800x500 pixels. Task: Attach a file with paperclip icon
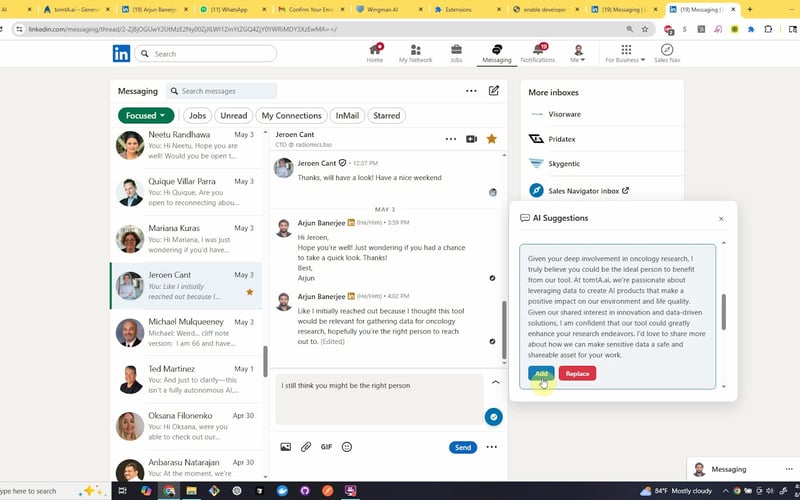pos(306,447)
